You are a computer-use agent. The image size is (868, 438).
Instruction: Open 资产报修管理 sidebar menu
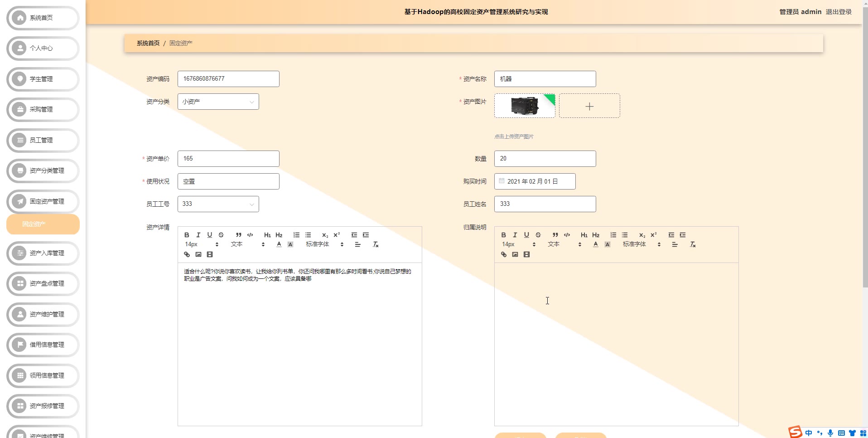click(x=43, y=406)
